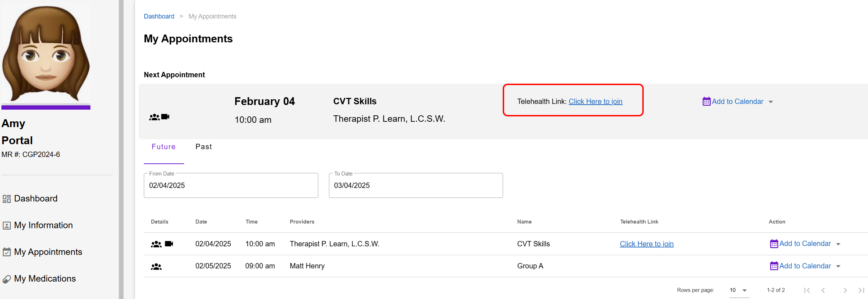Image resolution: width=868 pixels, height=299 pixels.
Task: Open Add to Calendar arrow in Next Appointment
Action: [x=771, y=102]
